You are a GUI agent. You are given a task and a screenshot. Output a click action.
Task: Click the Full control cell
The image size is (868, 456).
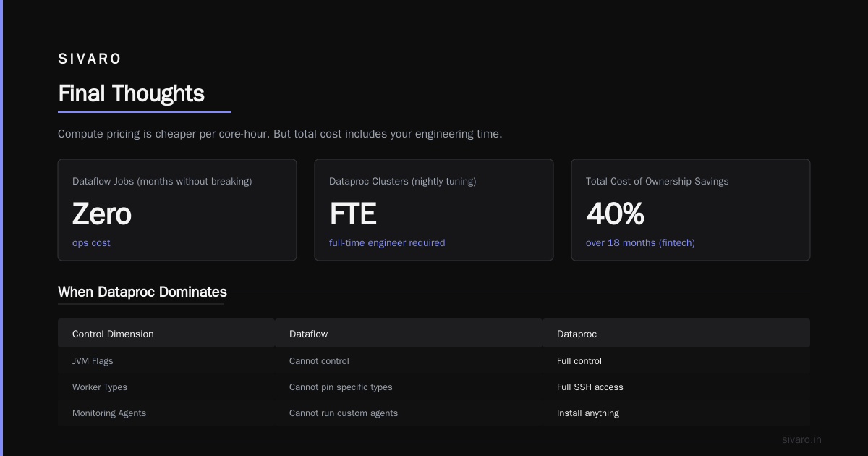579,361
